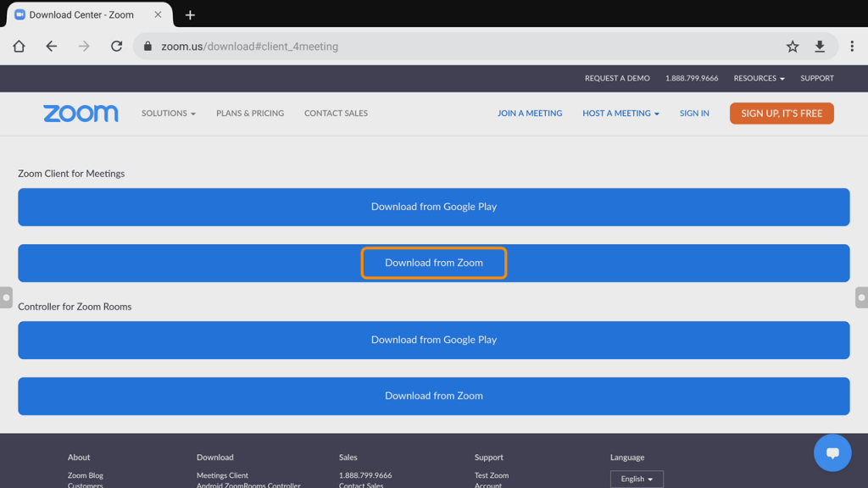Open browser downloads with the download icon
The image size is (868, 488).
click(819, 47)
